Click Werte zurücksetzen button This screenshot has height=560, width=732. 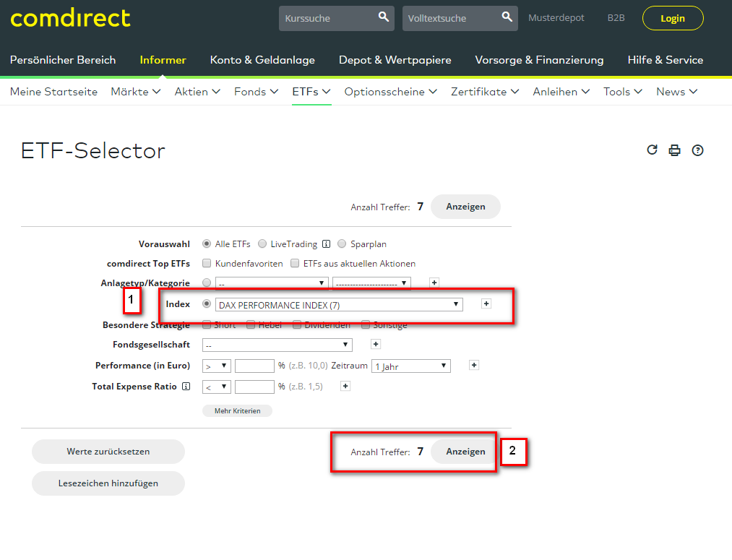108,452
